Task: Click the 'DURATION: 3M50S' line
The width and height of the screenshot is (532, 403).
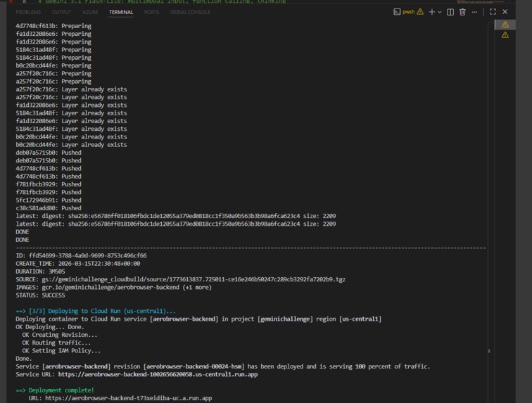Action: pos(40,271)
